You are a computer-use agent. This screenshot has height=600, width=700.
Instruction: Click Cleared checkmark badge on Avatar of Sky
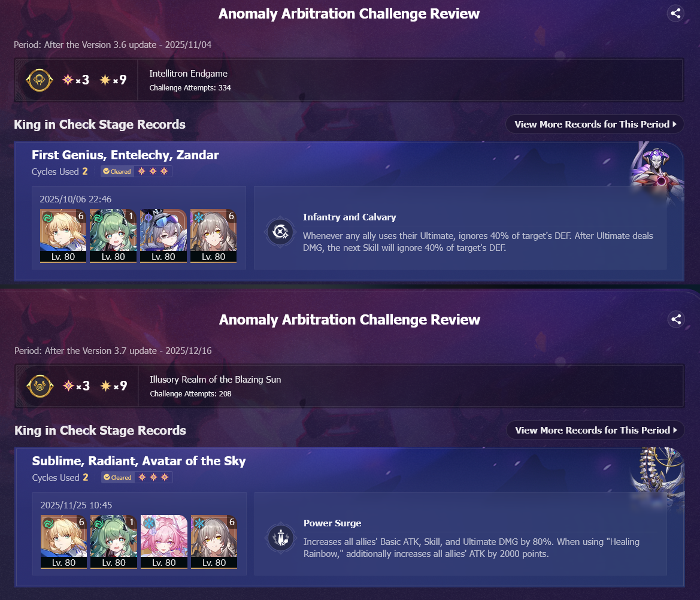(x=117, y=477)
